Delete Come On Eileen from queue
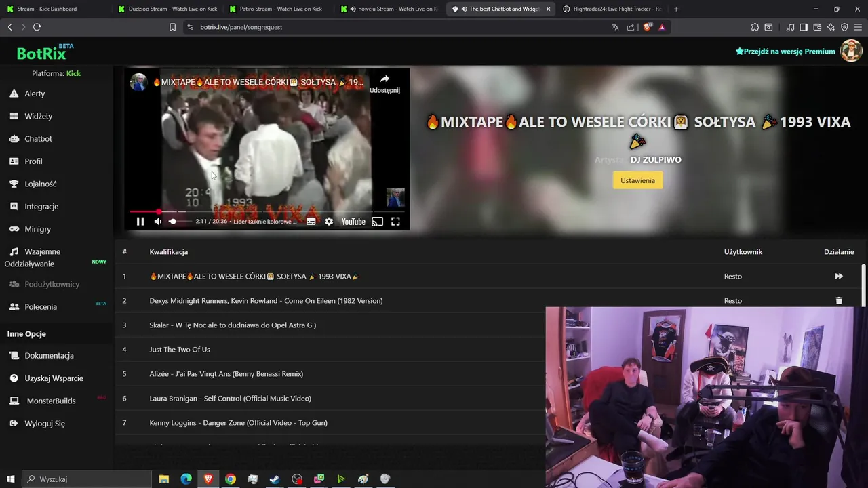The height and width of the screenshot is (488, 868). 839,300
